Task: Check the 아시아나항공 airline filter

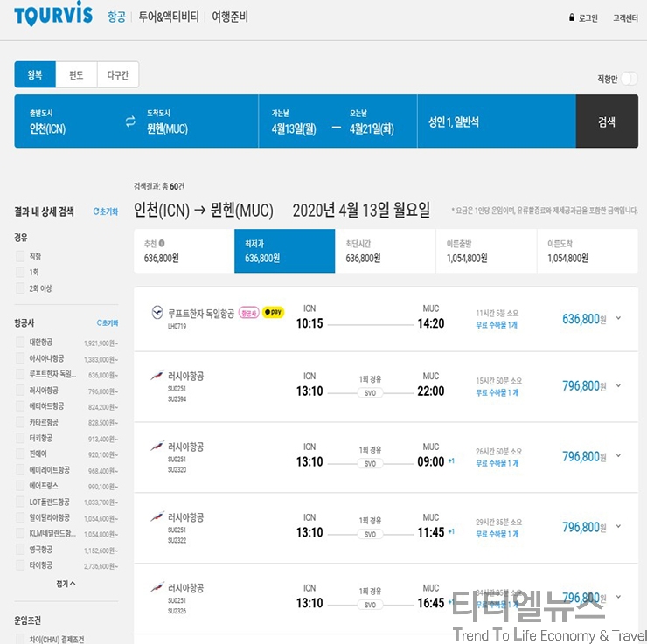Action: click(x=20, y=358)
